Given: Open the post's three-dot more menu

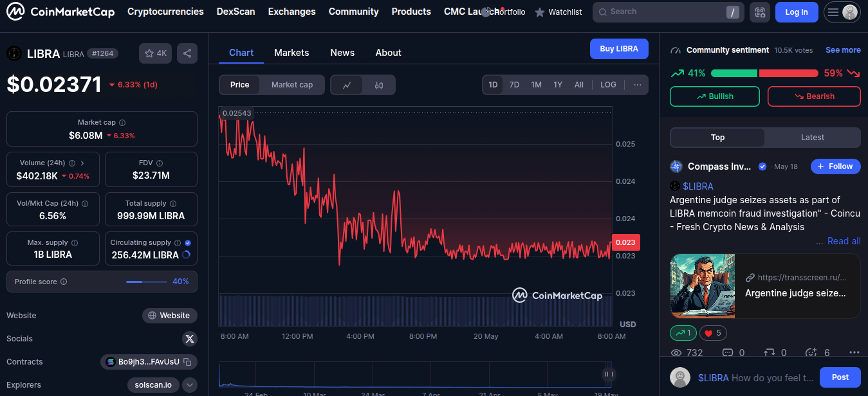Looking at the screenshot, I should tap(854, 353).
